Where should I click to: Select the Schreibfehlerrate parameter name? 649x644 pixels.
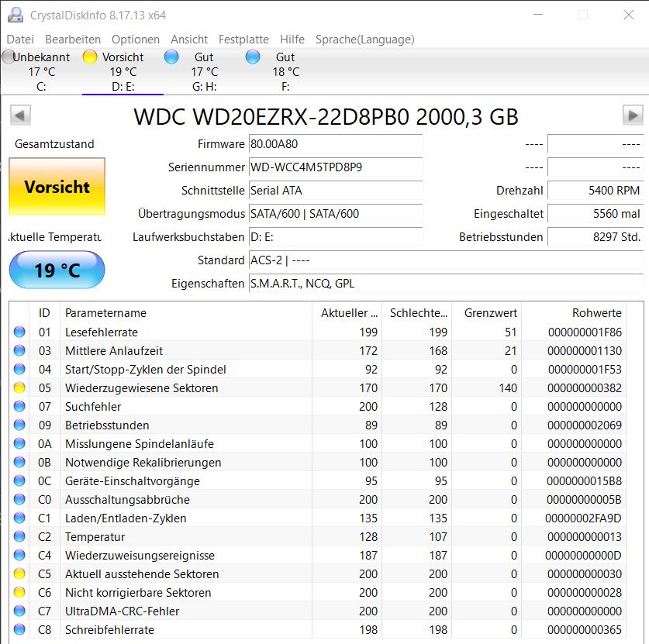tap(109, 630)
